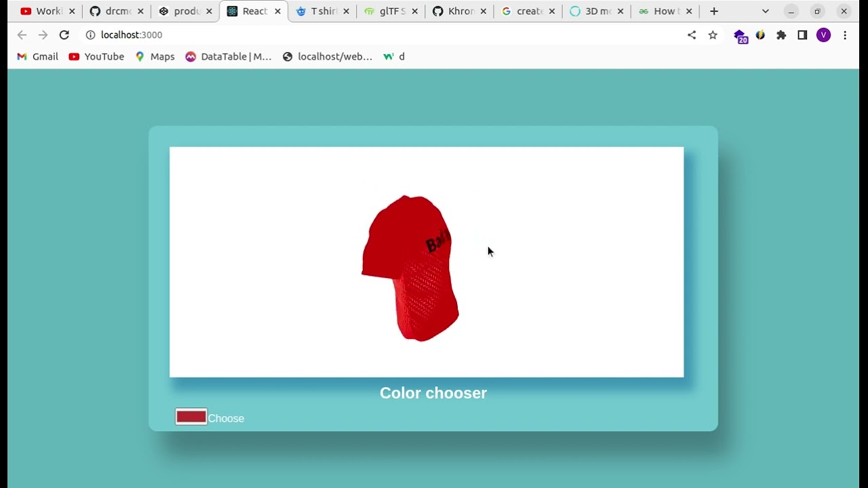
Task: Open YouTube bookmark
Action: (96, 57)
